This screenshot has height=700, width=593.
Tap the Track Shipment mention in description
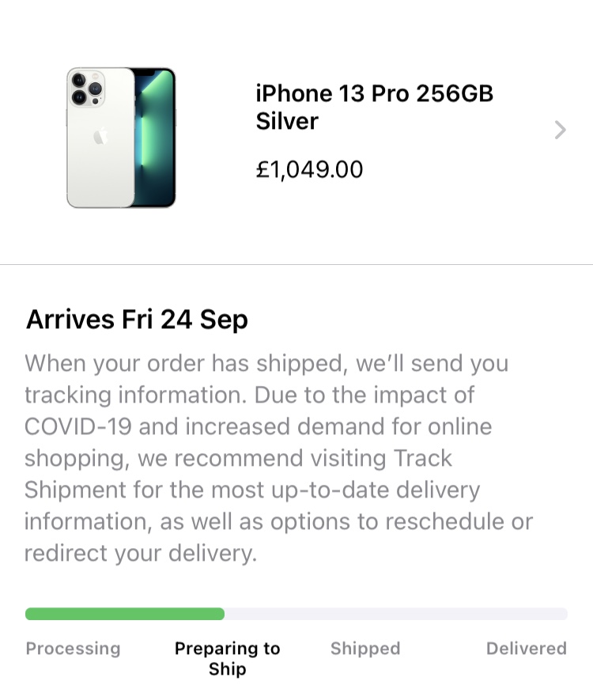[251, 474]
